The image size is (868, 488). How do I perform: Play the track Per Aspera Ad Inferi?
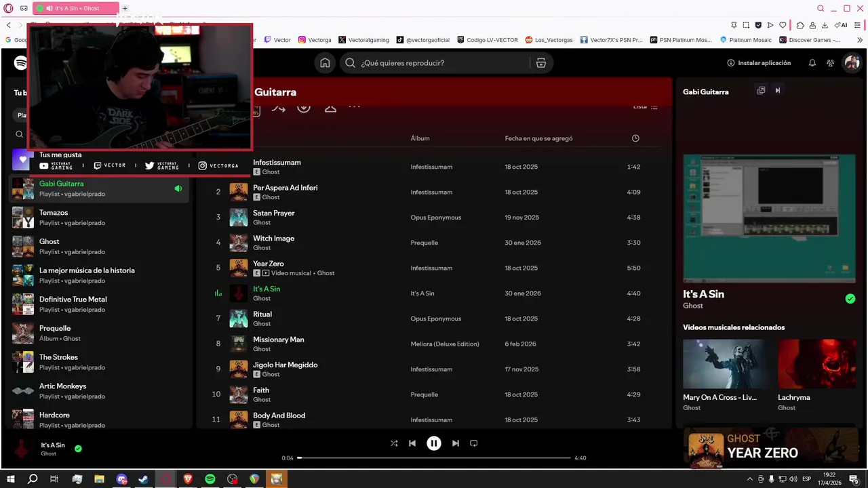(285, 188)
